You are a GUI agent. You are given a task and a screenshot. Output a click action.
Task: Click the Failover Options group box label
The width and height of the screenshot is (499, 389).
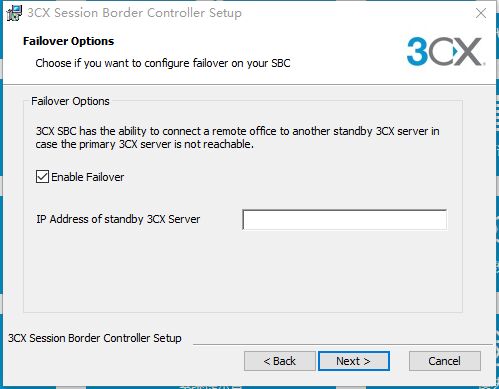coord(70,101)
